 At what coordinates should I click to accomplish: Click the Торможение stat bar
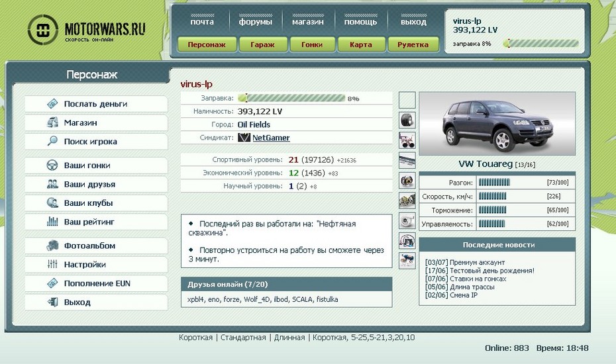coord(492,210)
